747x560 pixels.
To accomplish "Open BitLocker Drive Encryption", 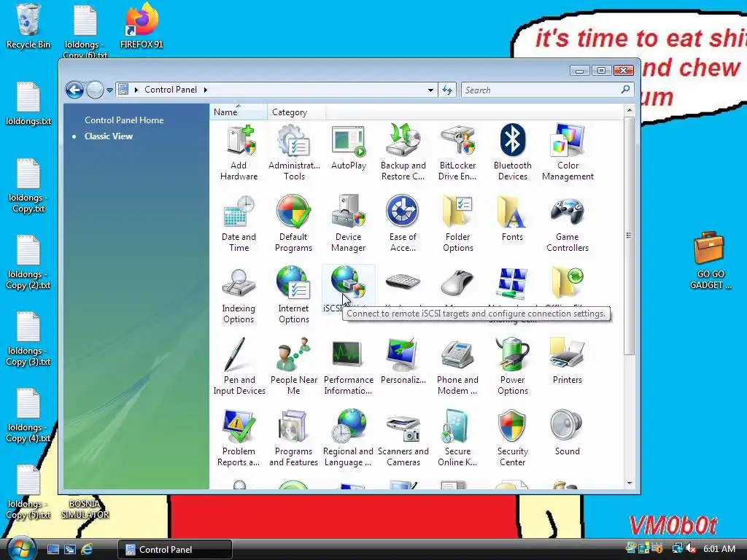I will coord(457,152).
